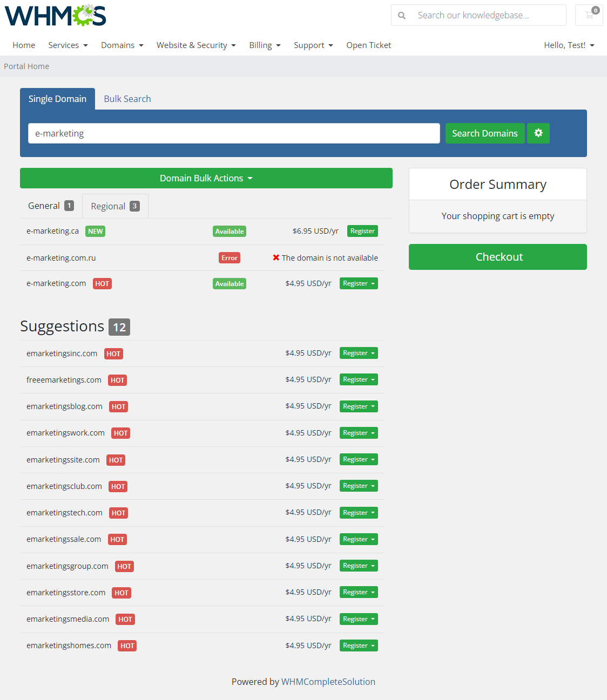The width and height of the screenshot is (607, 700).
Task: Open Domain Bulk Actions dropdown
Action: (x=206, y=178)
